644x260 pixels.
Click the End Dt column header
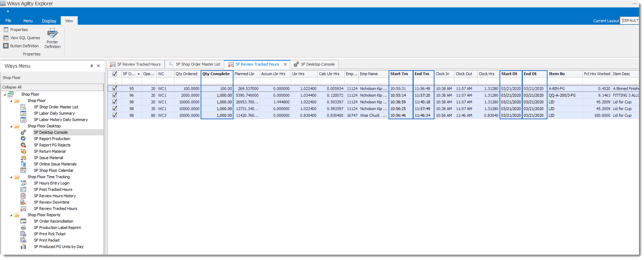pyautogui.click(x=535, y=74)
